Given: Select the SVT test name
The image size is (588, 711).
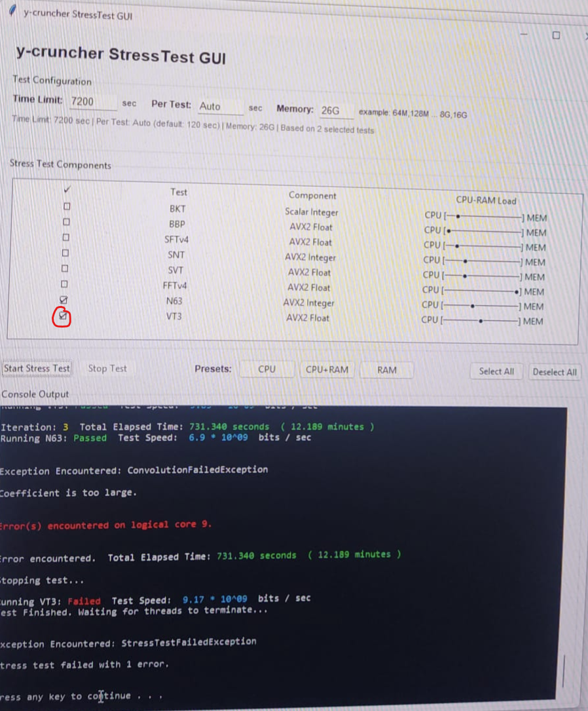Looking at the screenshot, I should 175,270.
